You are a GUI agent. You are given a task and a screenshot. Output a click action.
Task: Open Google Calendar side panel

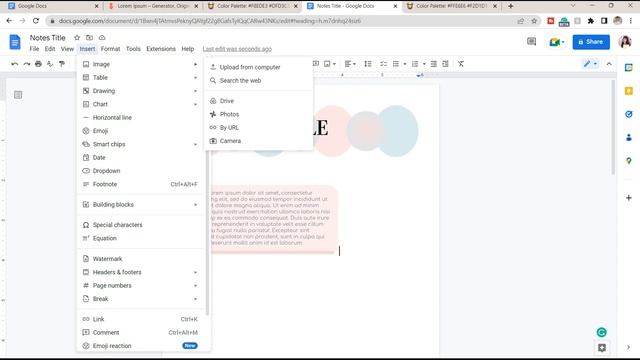point(629,68)
